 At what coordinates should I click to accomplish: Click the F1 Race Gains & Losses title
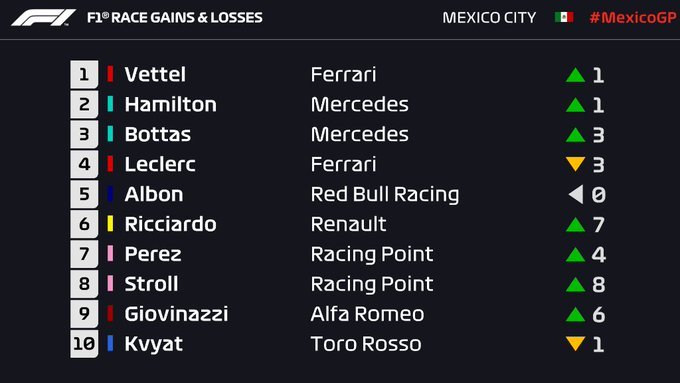coord(174,18)
